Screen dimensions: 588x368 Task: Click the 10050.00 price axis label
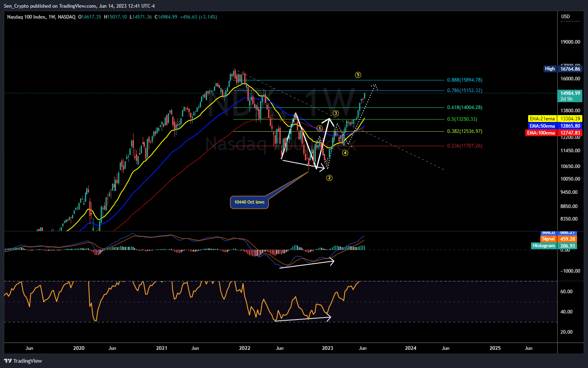(570, 179)
